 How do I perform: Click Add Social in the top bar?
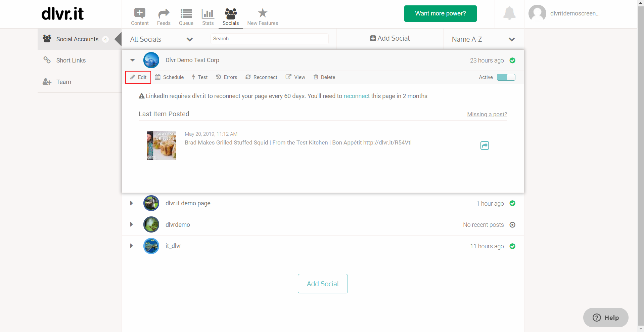pos(390,38)
